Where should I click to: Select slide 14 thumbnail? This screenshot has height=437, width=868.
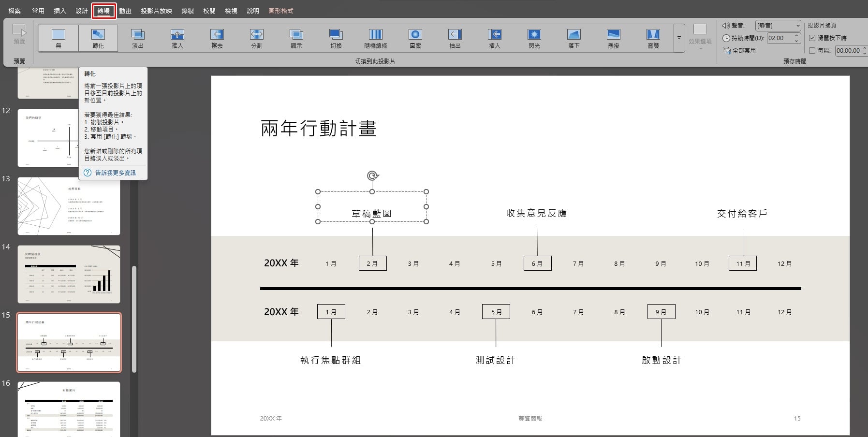click(x=69, y=274)
